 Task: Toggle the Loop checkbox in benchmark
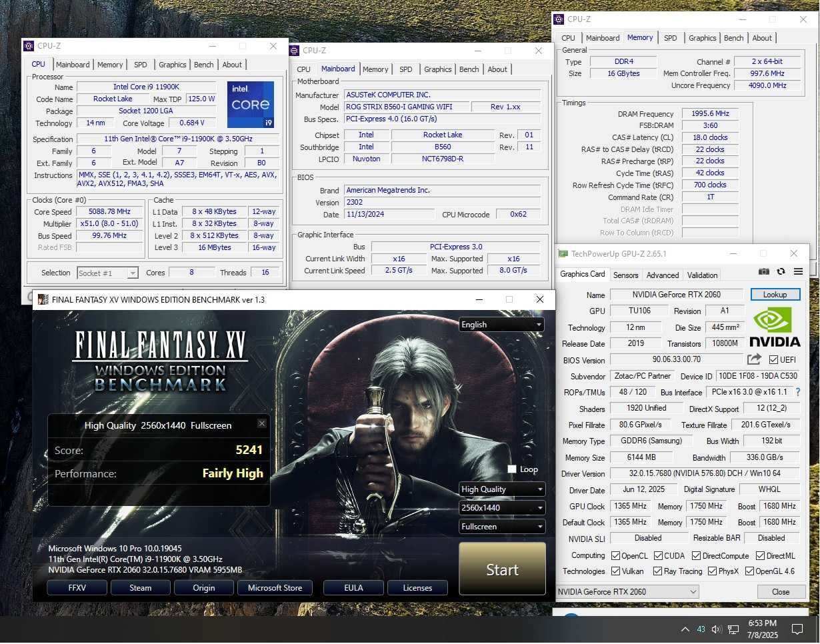click(512, 469)
